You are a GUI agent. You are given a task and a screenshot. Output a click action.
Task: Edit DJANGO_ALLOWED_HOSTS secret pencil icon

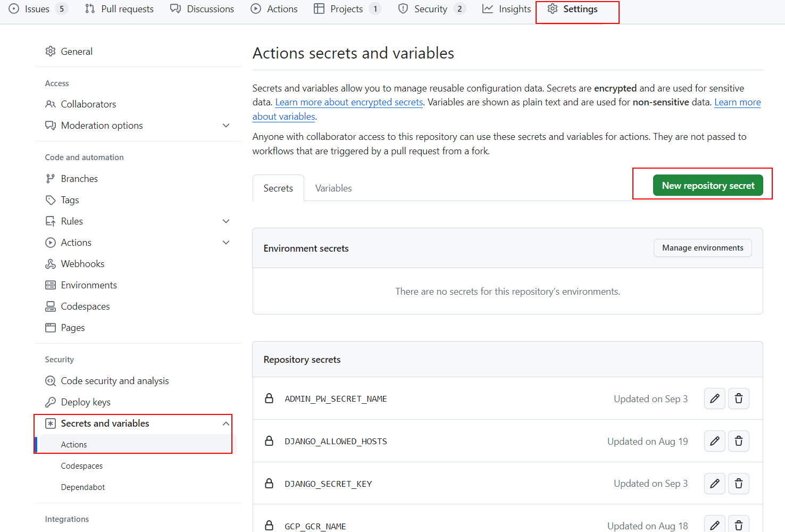click(x=715, y=441)
